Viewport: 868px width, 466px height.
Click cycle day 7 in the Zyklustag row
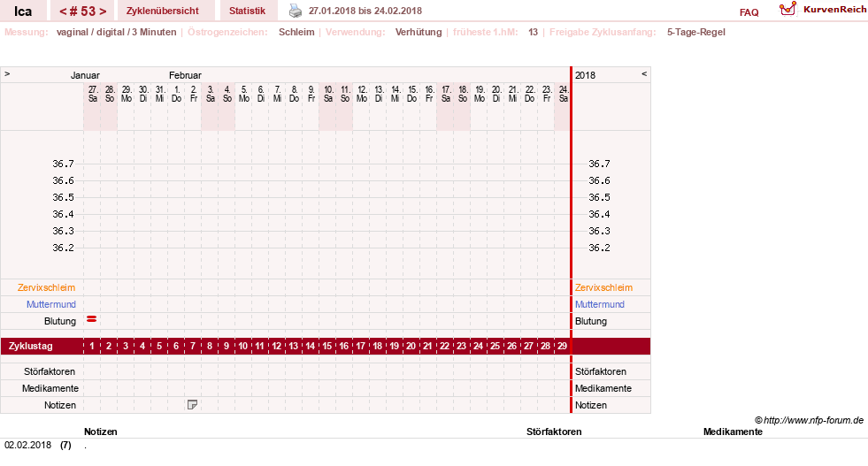point(193,346)
